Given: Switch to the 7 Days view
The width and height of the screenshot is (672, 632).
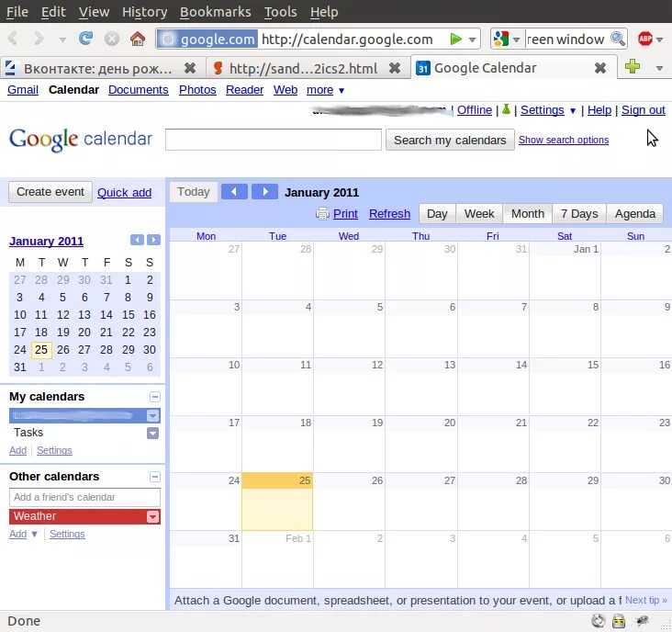Looking at the screenshot, I should [x=579, y=213].
